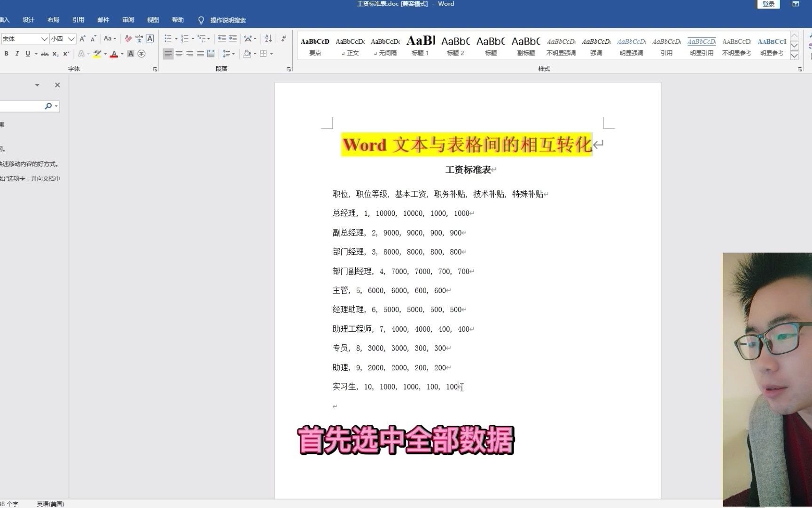The height and width of the screenshot is (508, 812).
Task: Expand the styles gallery more button
Action: (794, 55)
